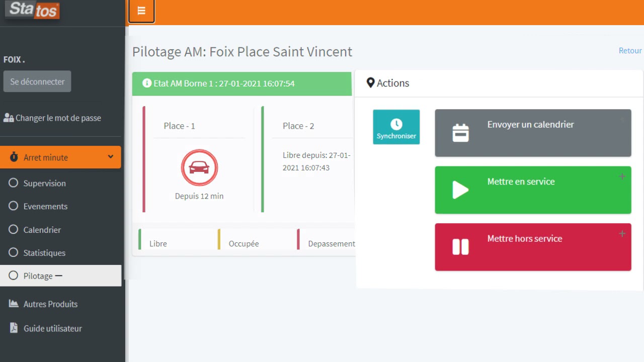Click the chart icon beside Autres Produits
The height and width of the screenshot is (362, 644).
pos(14,304)
